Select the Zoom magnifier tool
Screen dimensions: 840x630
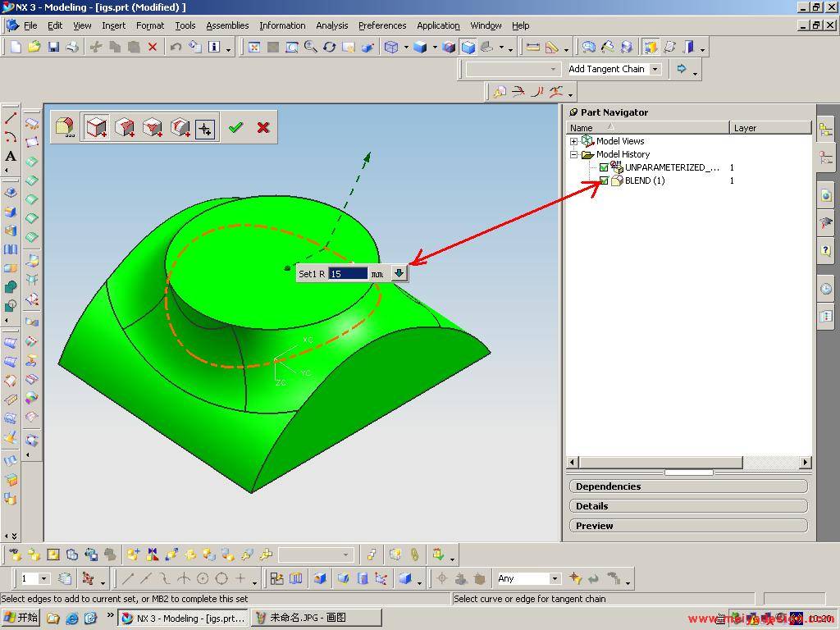pyautogui.click(x=311, y=48)
